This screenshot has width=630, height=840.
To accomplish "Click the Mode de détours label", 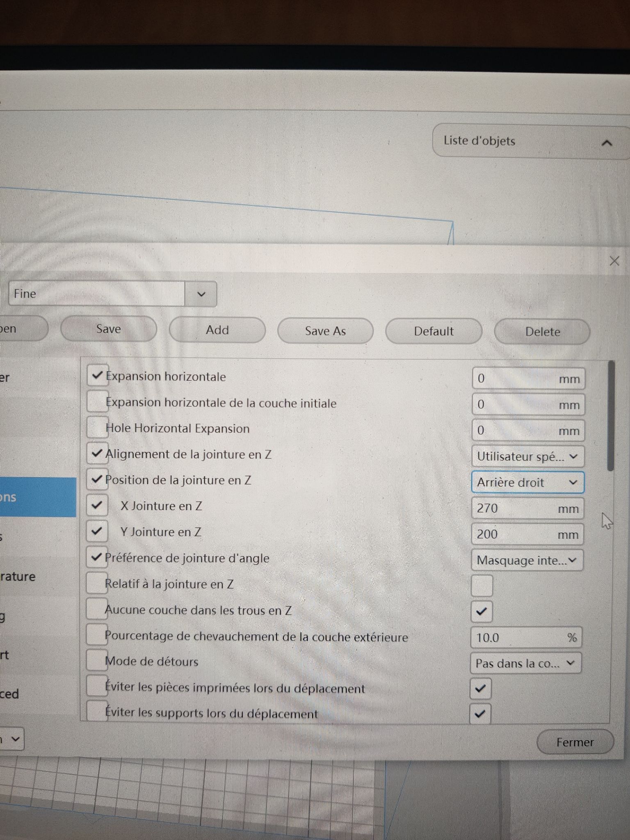I will click(x=151, y=662).
